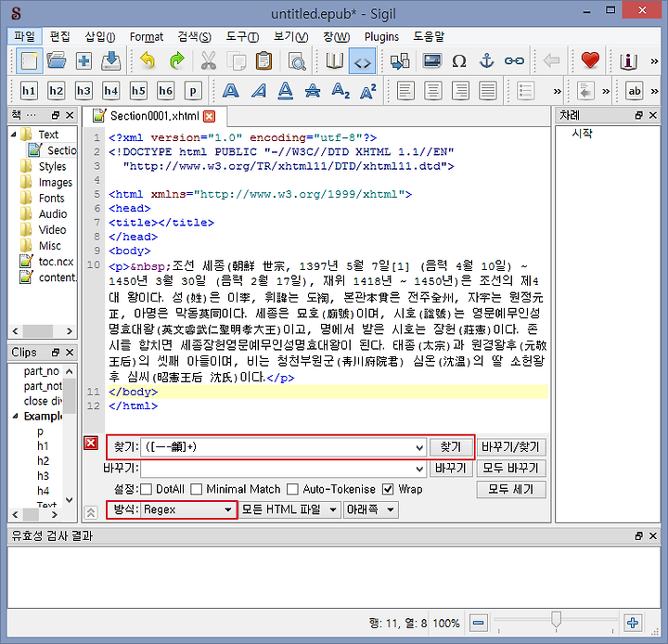Apply heading h6 style
The height and width of the screenshot is (644, 668).
tap(166, 91)
